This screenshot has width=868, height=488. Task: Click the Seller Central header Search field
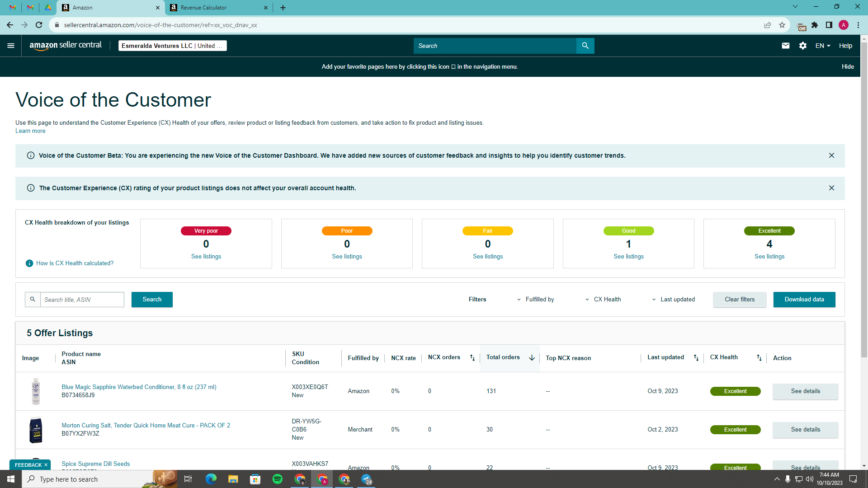[495, 46]
